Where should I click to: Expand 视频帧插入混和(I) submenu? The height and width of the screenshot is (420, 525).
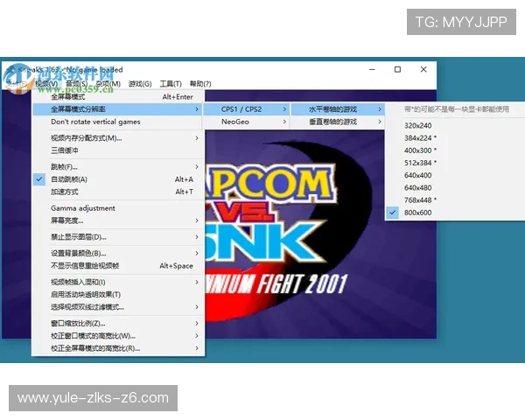118,282
